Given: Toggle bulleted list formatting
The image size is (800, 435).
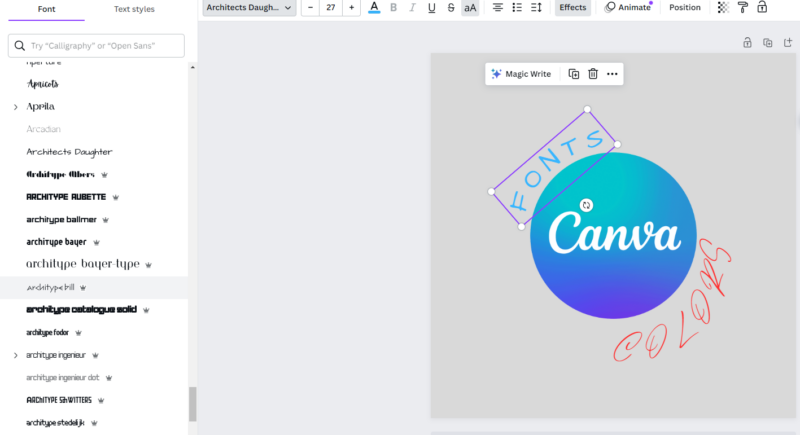Looking at the screenshot, I should pyautogui.click(x=517, y=8).
